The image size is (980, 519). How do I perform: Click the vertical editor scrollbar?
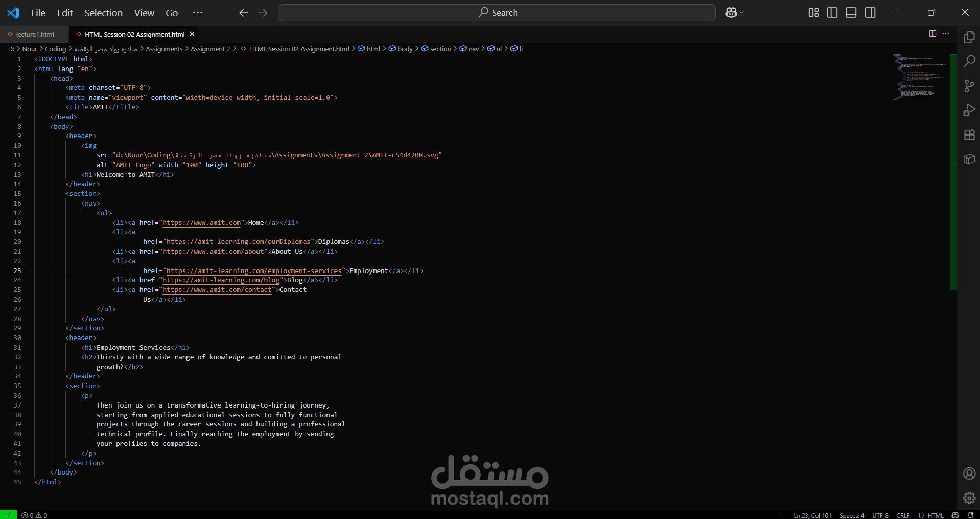(x=953, y=172)
